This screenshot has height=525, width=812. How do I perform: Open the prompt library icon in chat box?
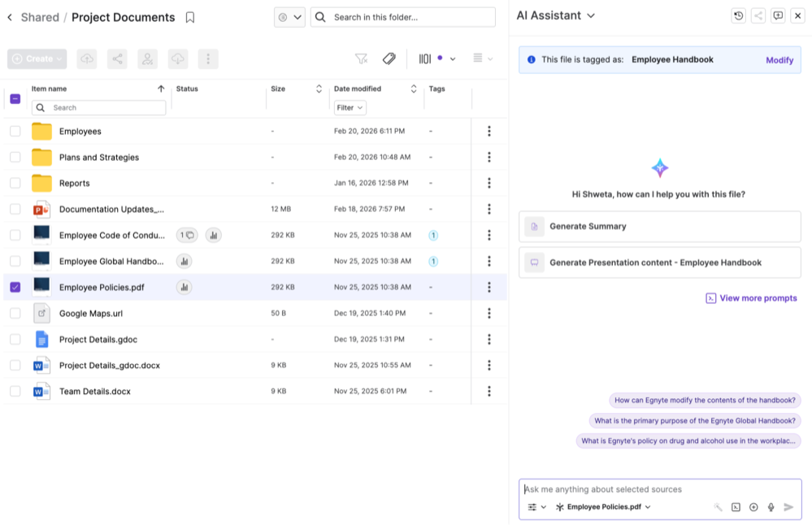(736, 507)
